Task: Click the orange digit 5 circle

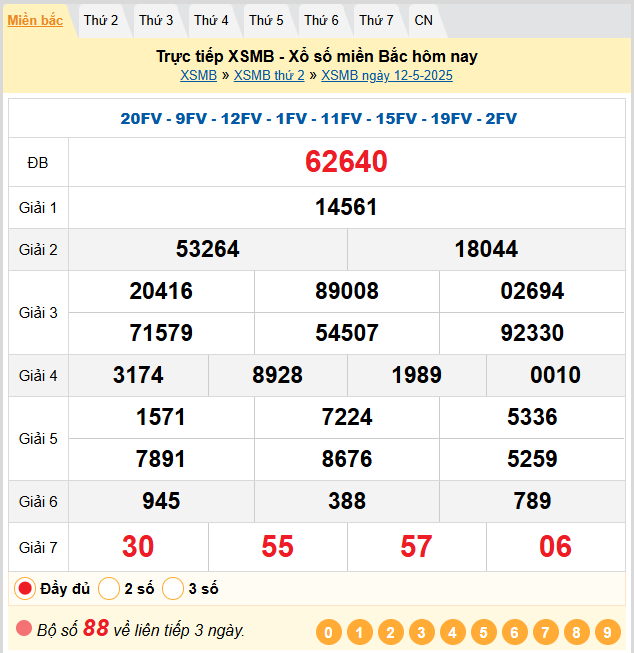Action: pyautogui.click(x=484, y=632)
